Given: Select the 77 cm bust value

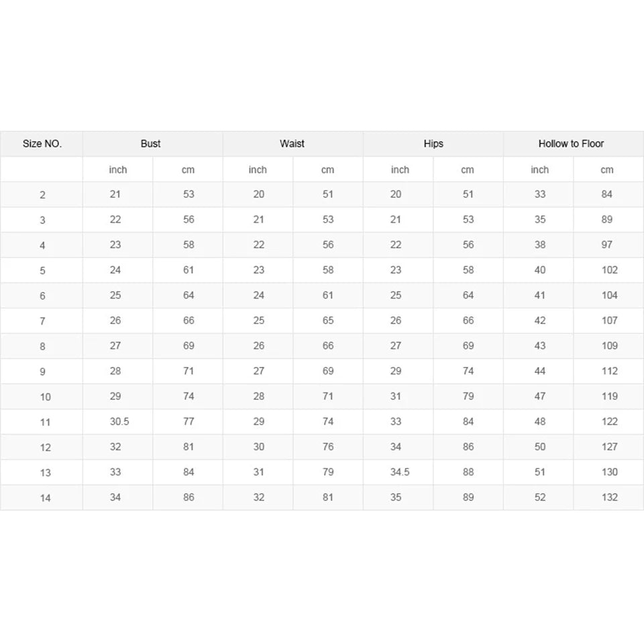Looking at the screenshot, I should 189,422.
